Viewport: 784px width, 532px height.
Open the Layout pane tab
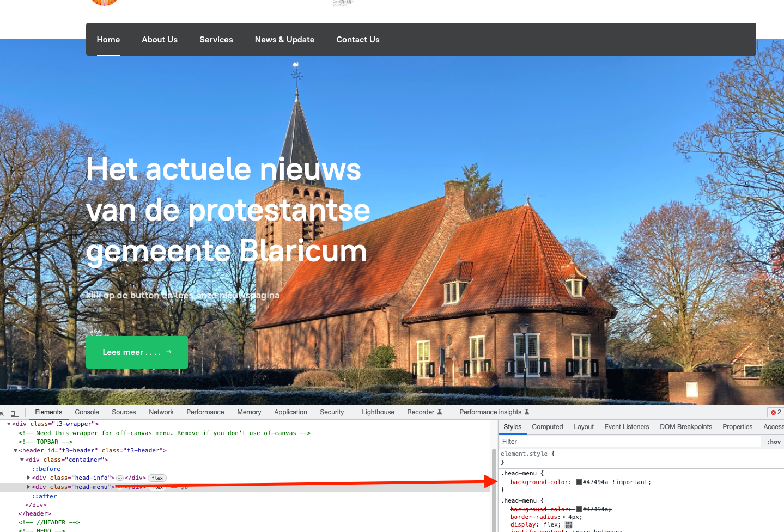pyautogui.click(x=584, y=427)
